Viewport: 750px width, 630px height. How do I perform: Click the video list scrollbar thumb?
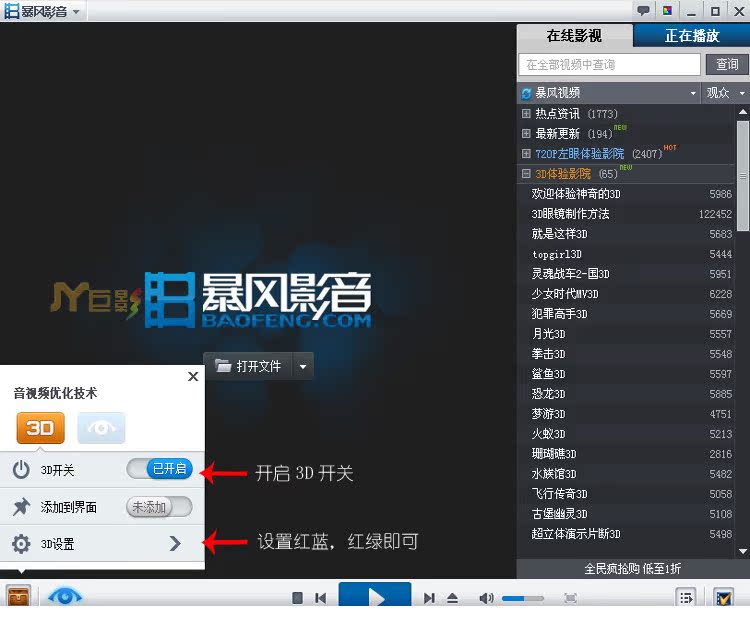tap(743, 176)
